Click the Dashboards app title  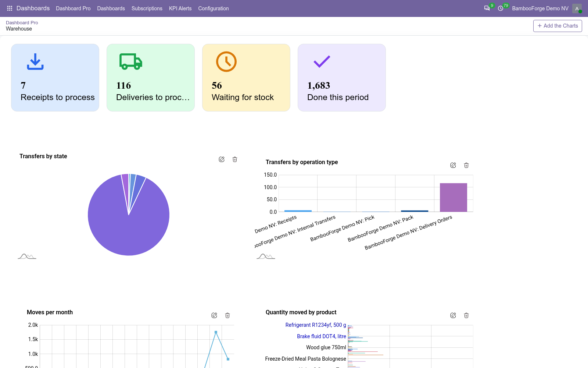pyautogui.click(x=33, y=8)
